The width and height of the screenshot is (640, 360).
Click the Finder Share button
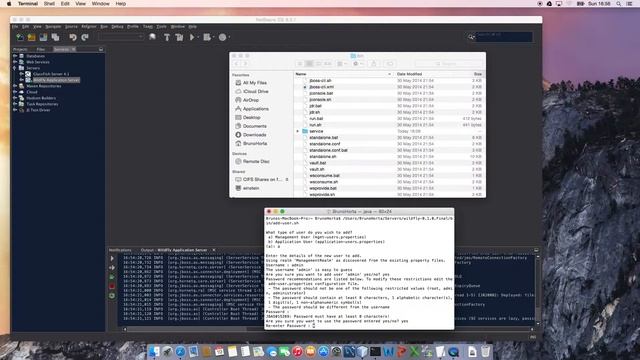coord(373,64)
